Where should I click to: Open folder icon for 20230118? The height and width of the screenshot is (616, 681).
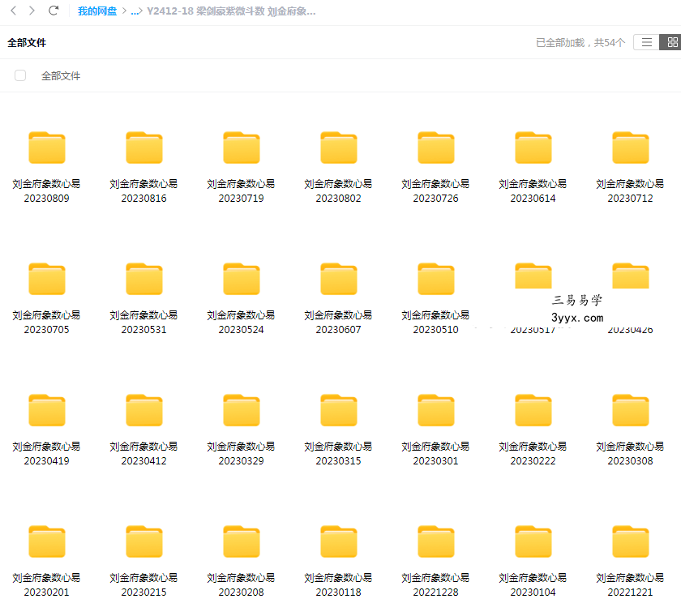339,542
